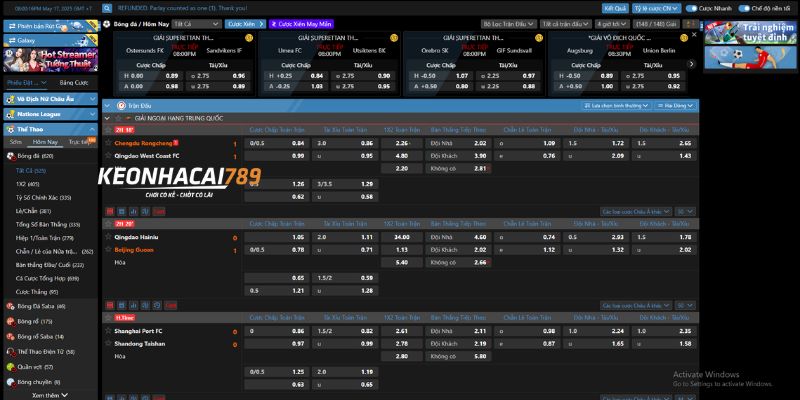Toggle the Cược Nhanh switch

coord(691,8)
